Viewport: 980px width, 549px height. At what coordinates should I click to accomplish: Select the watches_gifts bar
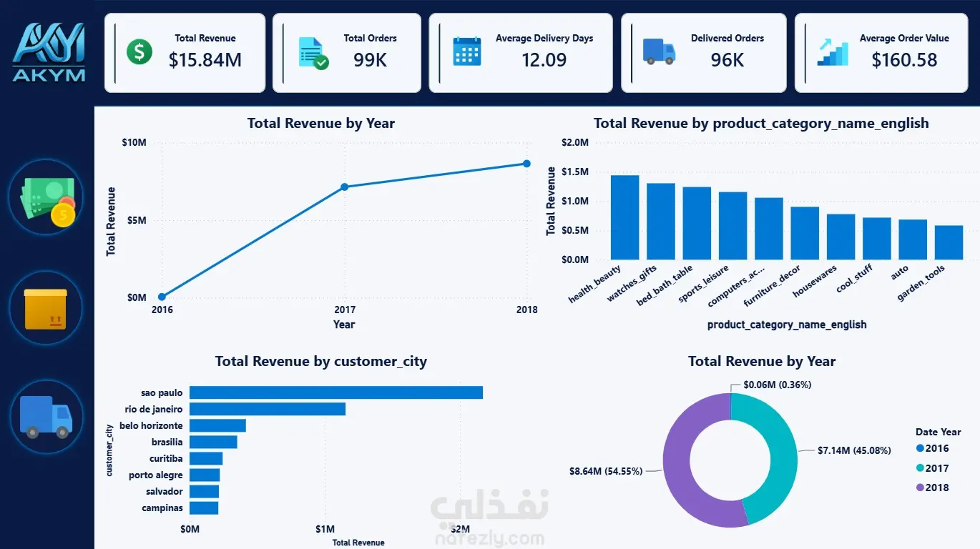[x=661, y=222]
